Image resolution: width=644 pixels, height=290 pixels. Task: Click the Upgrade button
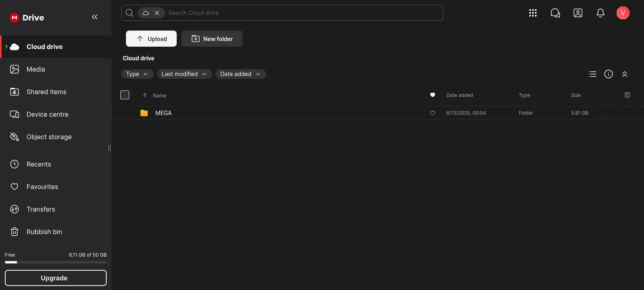pyautogui.click(x=56, y=278)
